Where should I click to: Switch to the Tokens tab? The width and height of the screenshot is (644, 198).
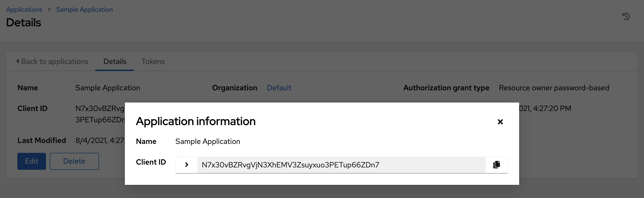(153, 61)
